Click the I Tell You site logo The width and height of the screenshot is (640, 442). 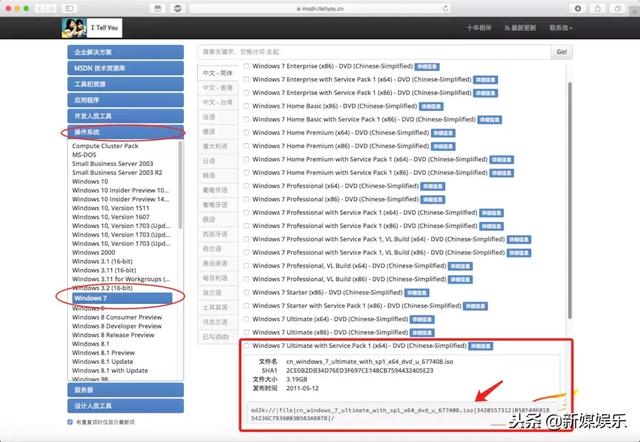92,28
